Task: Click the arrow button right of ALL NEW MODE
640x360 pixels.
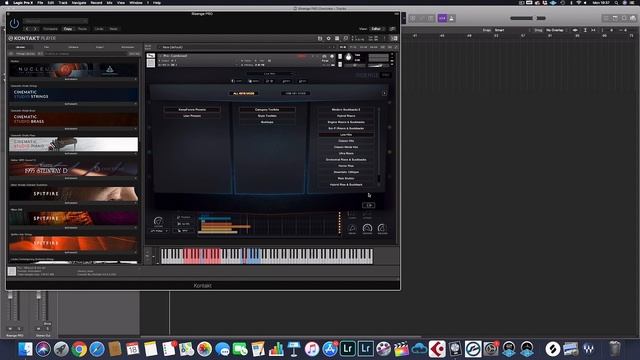Action: coord(384,93)
